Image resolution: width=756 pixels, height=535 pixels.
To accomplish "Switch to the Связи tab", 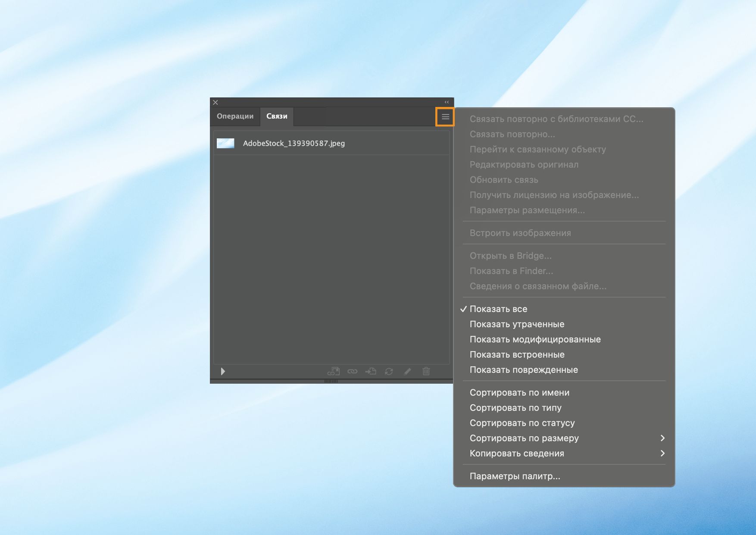I will 277,116.
